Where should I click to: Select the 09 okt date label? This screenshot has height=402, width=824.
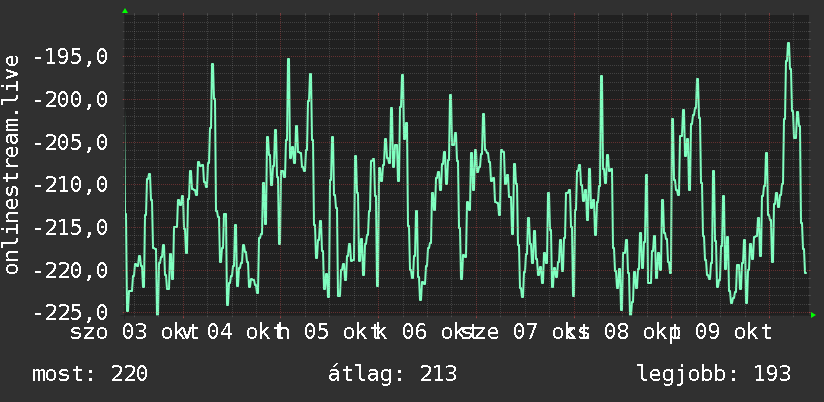pyautogui.click(x=733, y=333)
